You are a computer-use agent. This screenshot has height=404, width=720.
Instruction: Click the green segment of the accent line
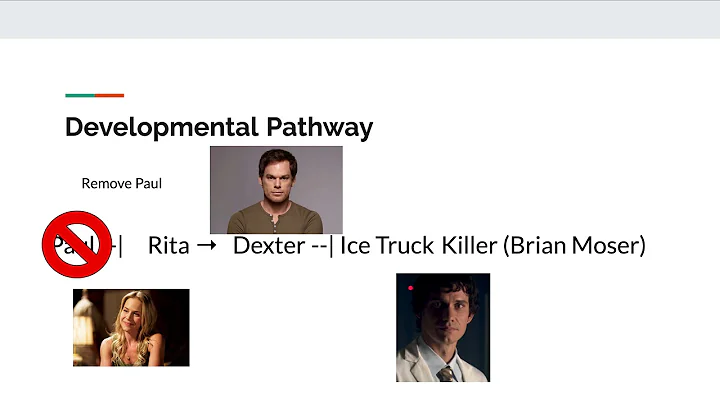pyautogui.click(x=79, y=96)
